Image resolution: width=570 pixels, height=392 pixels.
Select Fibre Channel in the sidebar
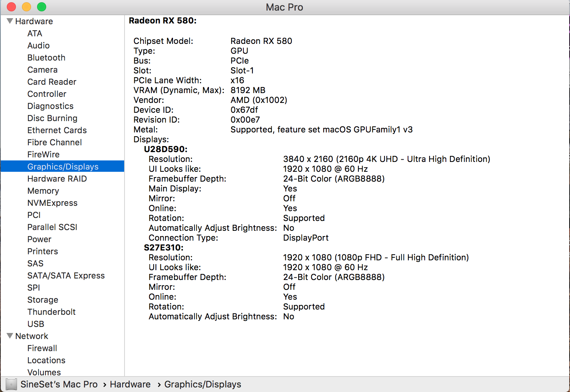55,142
